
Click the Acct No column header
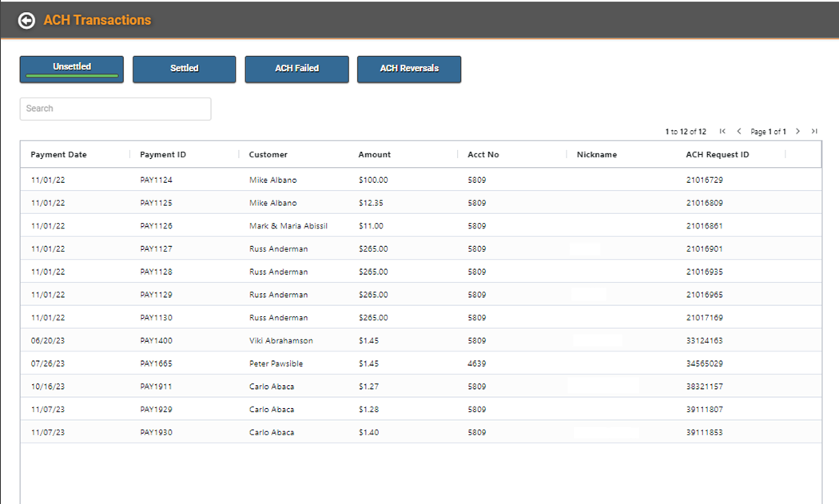pos(483,154)
